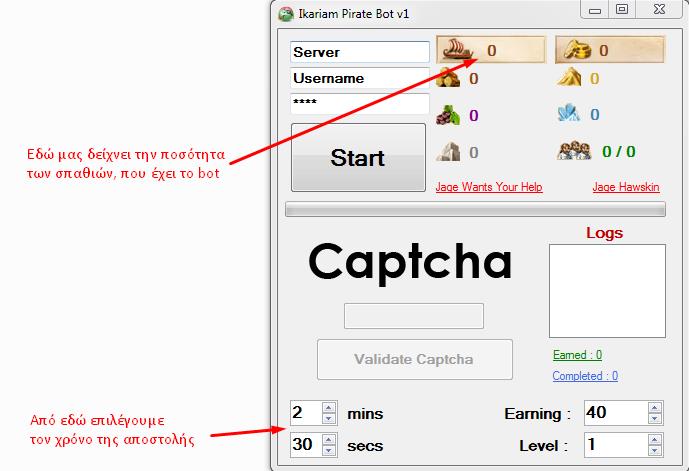689x471 pixels.
Task: Click the Start button
Action: point(359,157)
